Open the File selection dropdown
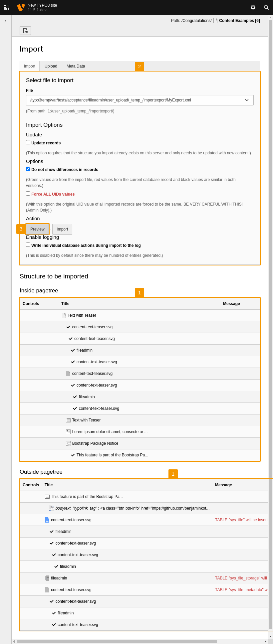Screen dimensions: 273x644 (x=140, y=100)
